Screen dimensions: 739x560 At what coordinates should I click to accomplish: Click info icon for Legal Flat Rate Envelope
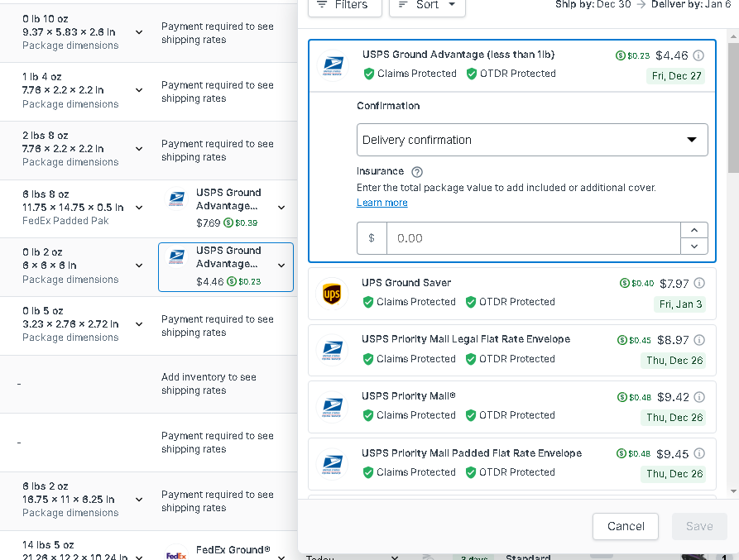coord(699,340)
